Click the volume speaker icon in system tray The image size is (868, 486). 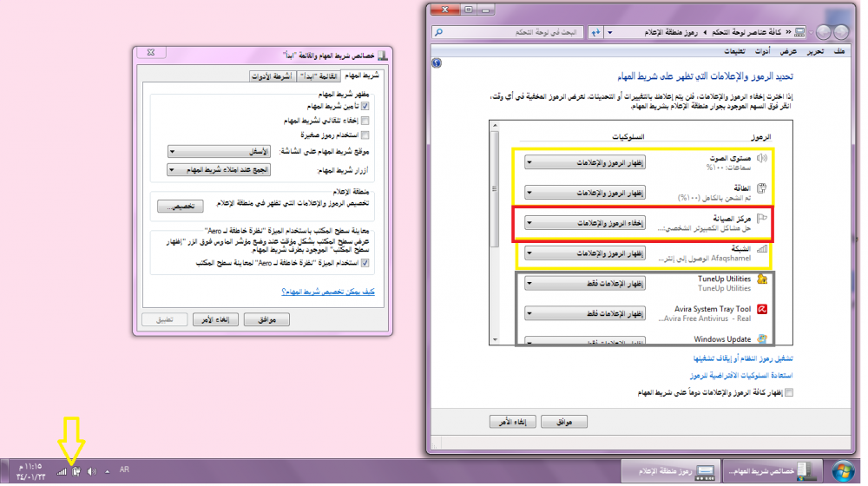(91, 470)
